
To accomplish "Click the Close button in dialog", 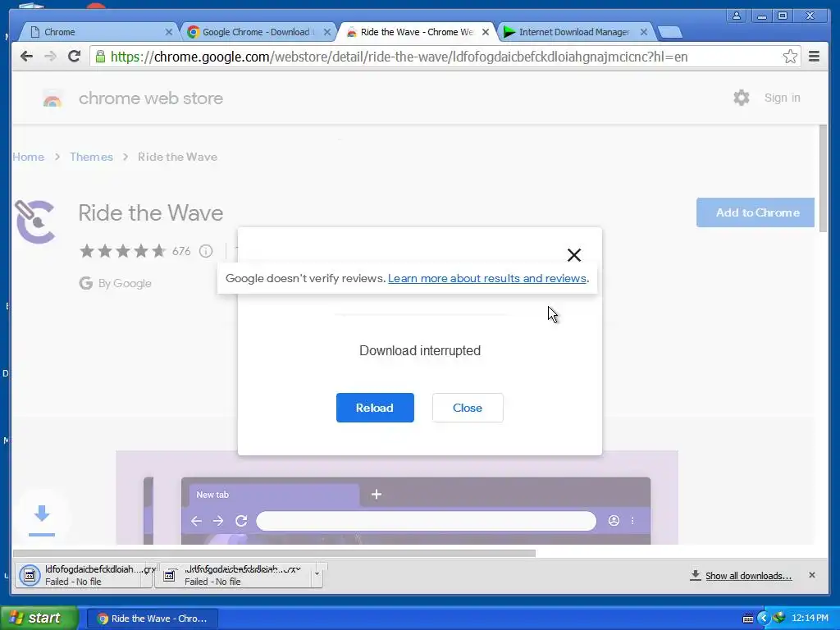I will click(468, 408).
